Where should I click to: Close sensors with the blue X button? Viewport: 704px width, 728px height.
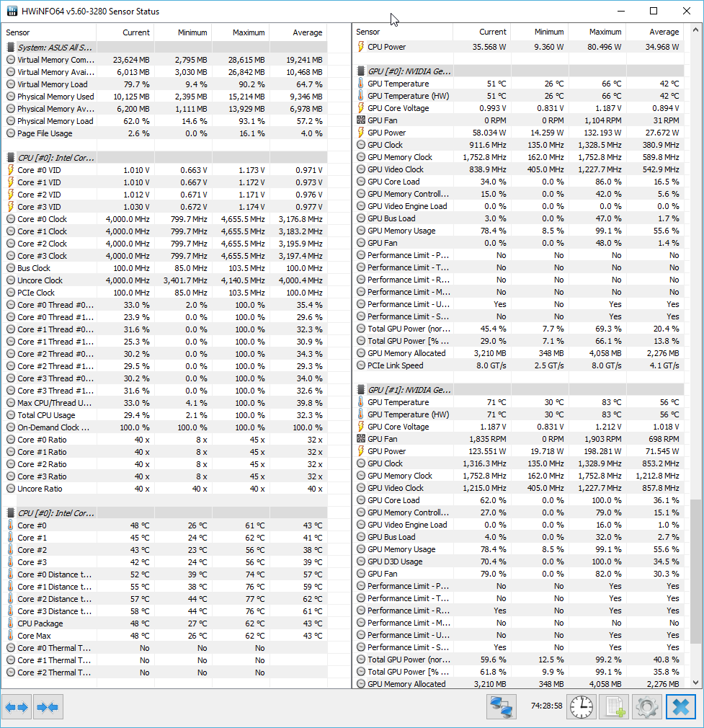pos(680,707)
